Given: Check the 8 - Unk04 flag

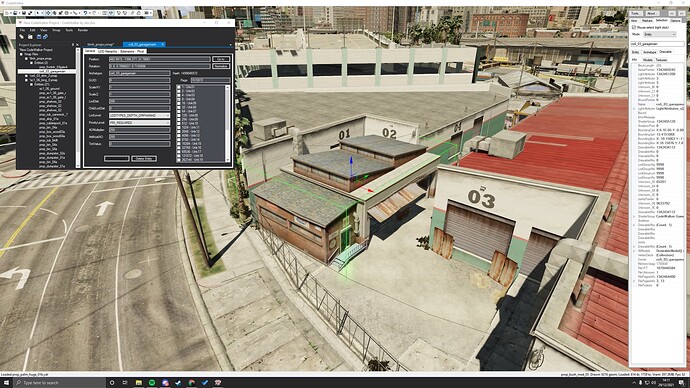Looking at the screenshot, I should pyautogui.click(x=179, y=99).
